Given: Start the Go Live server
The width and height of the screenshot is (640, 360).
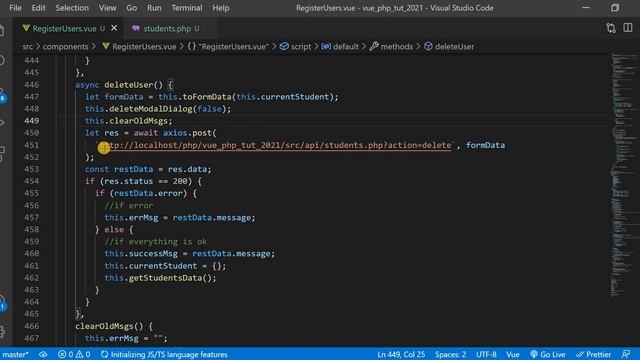Looking at the screenshot, I should tap(548, 354).
